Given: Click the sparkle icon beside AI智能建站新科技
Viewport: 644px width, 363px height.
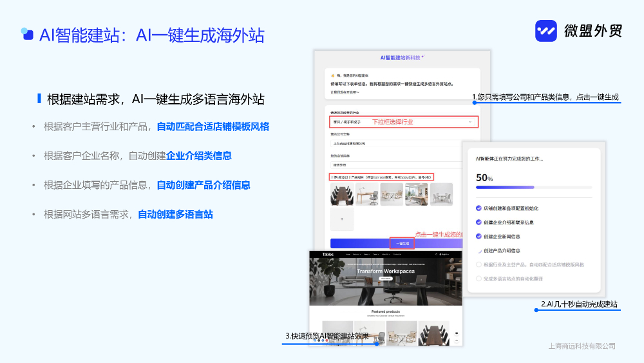Looking at the screenshot, I should point(423,57).
